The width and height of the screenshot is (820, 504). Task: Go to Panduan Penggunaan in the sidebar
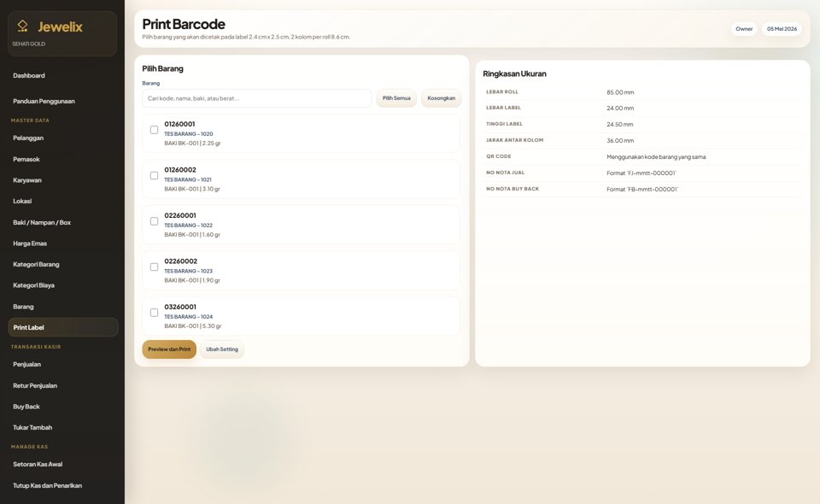click(62, 101)
